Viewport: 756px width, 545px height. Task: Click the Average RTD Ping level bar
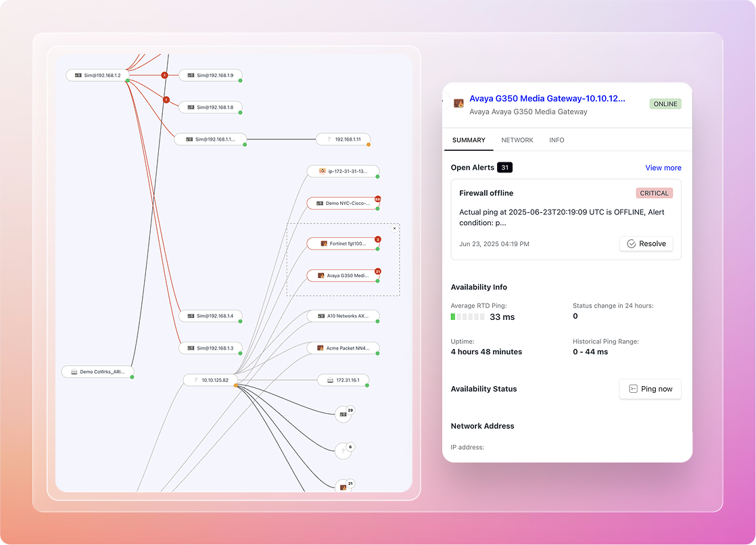pyautogui.click(x=468, y=316)
